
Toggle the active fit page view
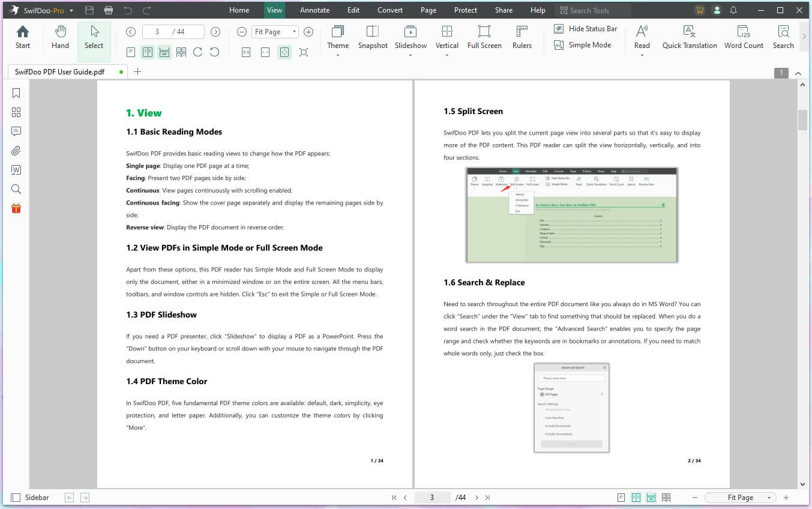[x=284, y=52]
